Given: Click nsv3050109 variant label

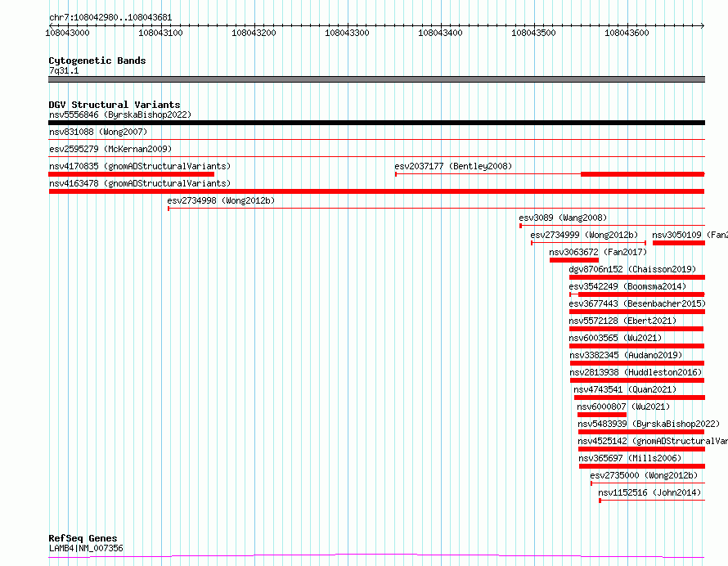Looking at the screenshot, I should click(690, 235).
